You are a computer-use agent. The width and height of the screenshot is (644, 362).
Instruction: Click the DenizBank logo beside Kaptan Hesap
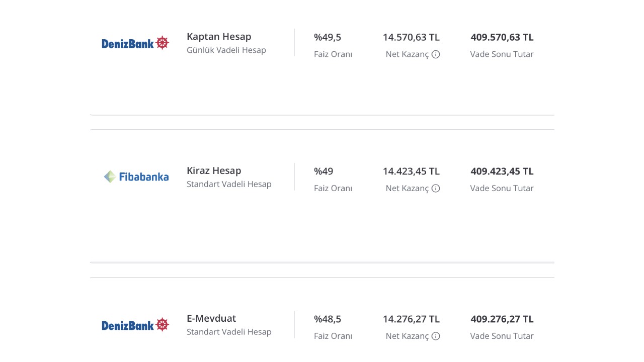point(135,43)
